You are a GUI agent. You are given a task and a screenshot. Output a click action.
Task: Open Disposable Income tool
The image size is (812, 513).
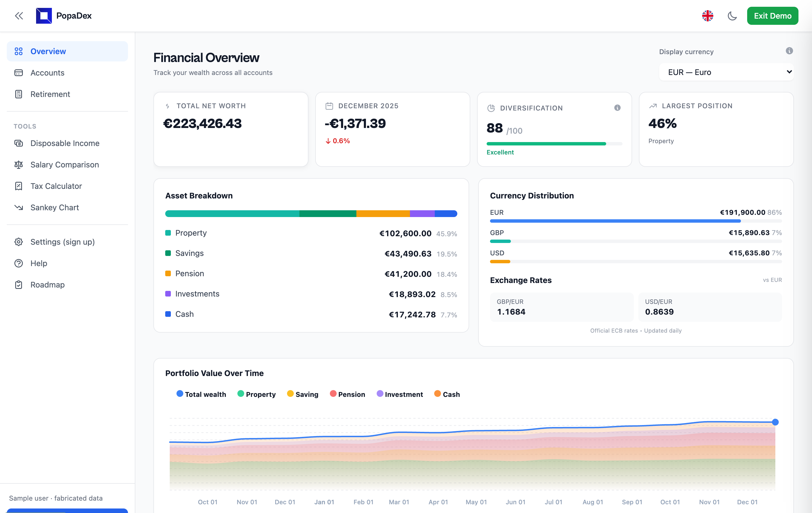point(67,143)
